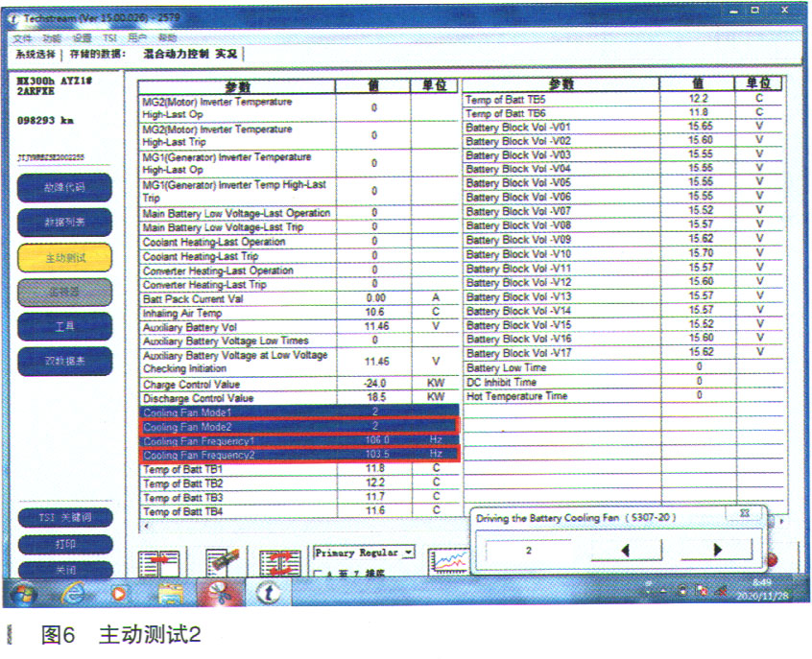Open the 设置 menu
The image size is (812, 659).
point(82,38)
